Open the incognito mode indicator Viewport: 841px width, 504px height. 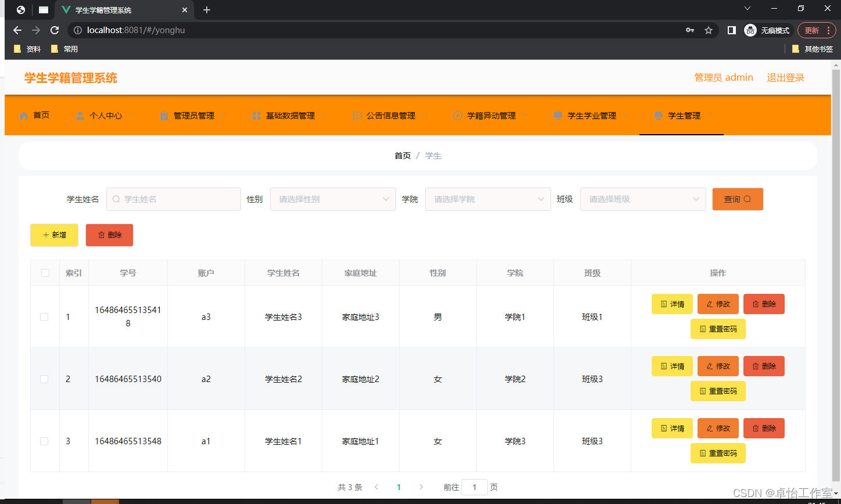[x=767, y=30]
